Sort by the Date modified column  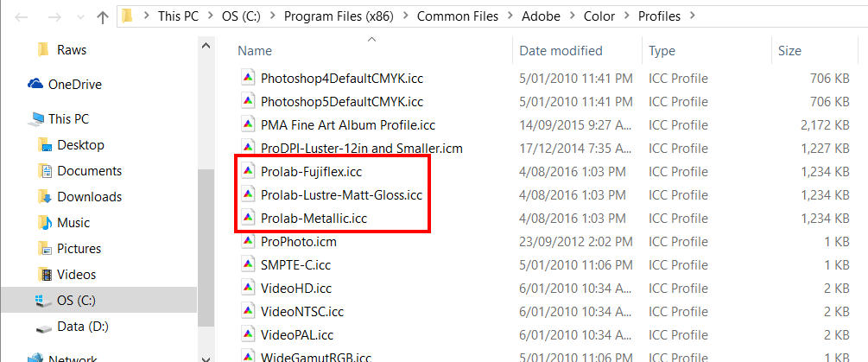click(561, 51)
